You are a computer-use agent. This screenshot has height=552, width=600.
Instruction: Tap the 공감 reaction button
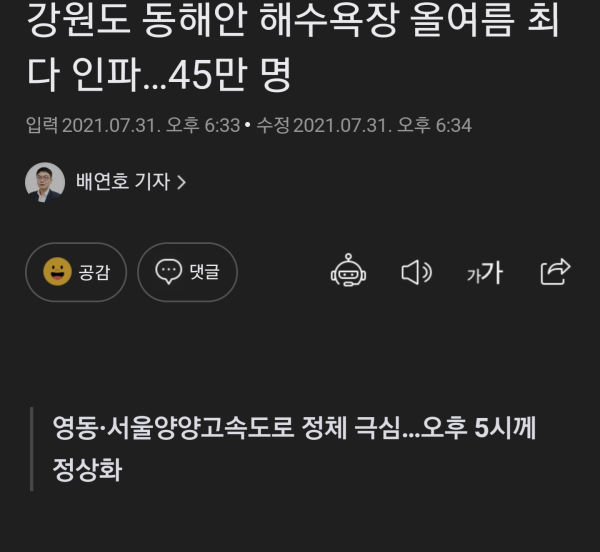click(x=76, y=272)
